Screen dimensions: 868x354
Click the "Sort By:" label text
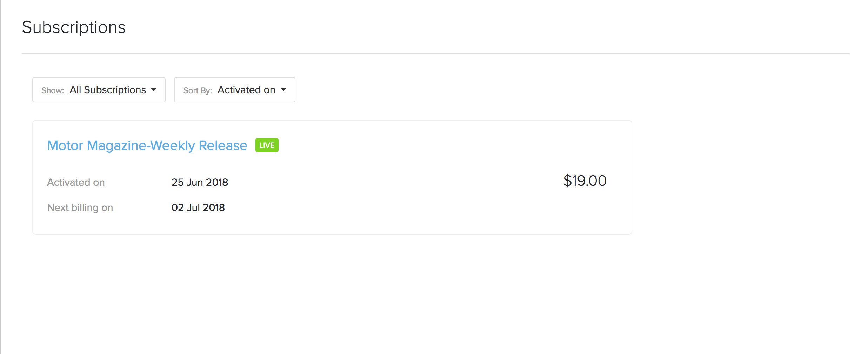click(x=198, y=90)
